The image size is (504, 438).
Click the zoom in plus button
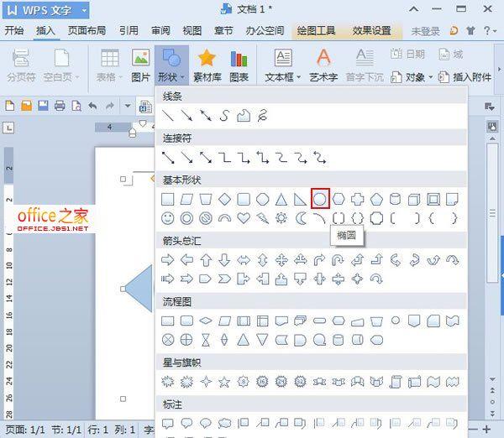pyautogui.click(x=486, y=429)
